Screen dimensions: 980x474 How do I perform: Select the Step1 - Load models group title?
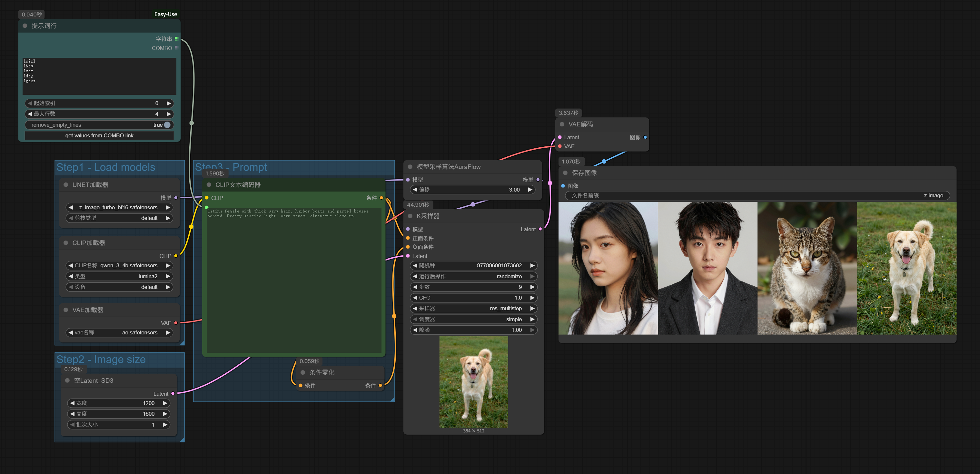point(106,167)
